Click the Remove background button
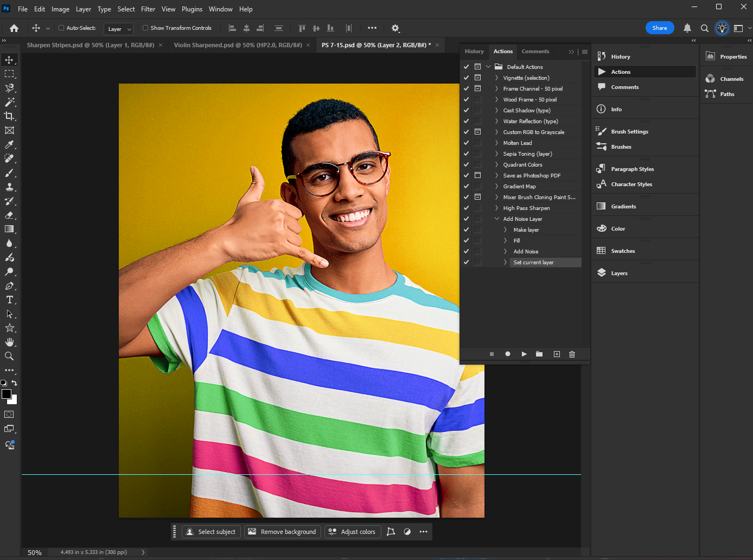Image resolution: width=753 pixels, height=560 pixels. coord(283,532)
